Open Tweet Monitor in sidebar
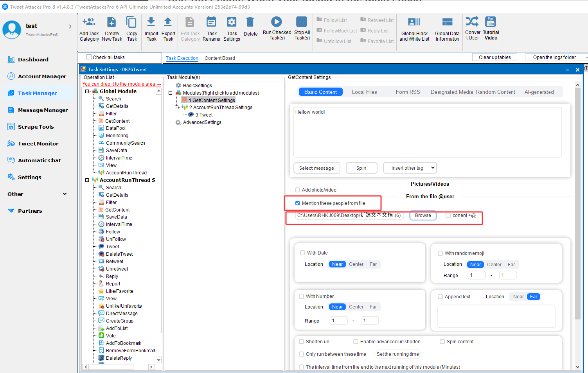The width and height of the screenshot is (588, 373). pyautogui.click(x=34, y=143)
